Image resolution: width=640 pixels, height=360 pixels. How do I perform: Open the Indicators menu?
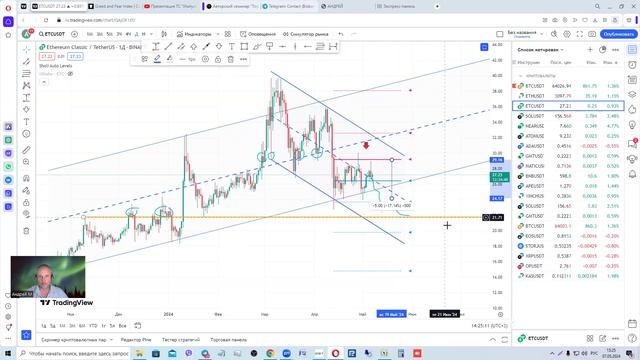pos(194,34)
